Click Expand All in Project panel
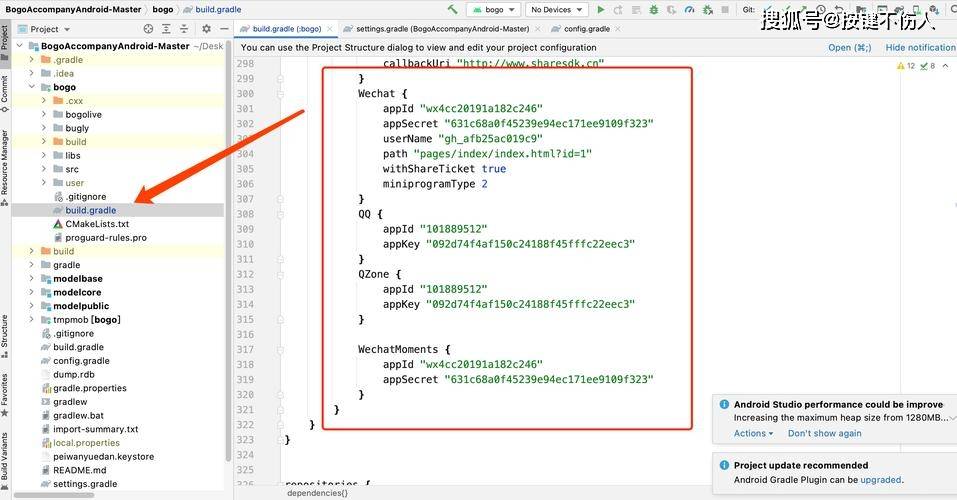 [166, 29]
